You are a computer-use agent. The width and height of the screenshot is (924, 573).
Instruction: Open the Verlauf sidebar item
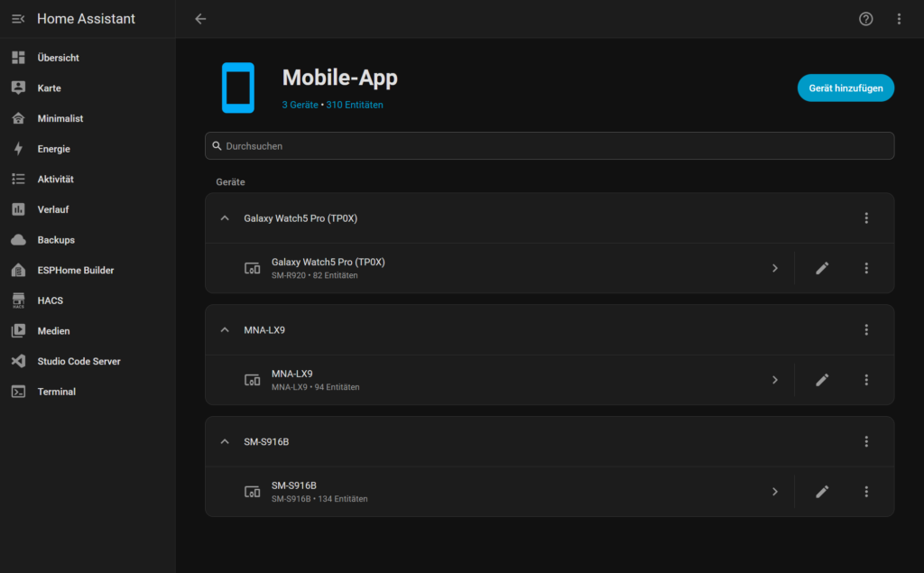88,209
